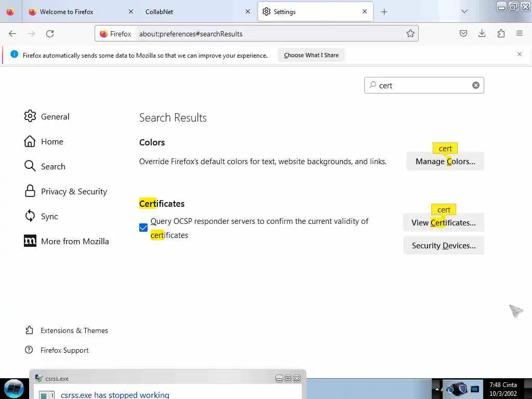
Task: Close the CollabNet tab
Action: tap(248, 11)
